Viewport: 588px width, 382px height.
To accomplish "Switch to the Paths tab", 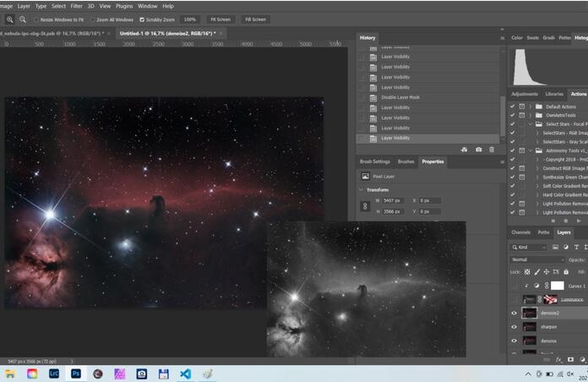I will pyautogui.click(x=543, y=232).
